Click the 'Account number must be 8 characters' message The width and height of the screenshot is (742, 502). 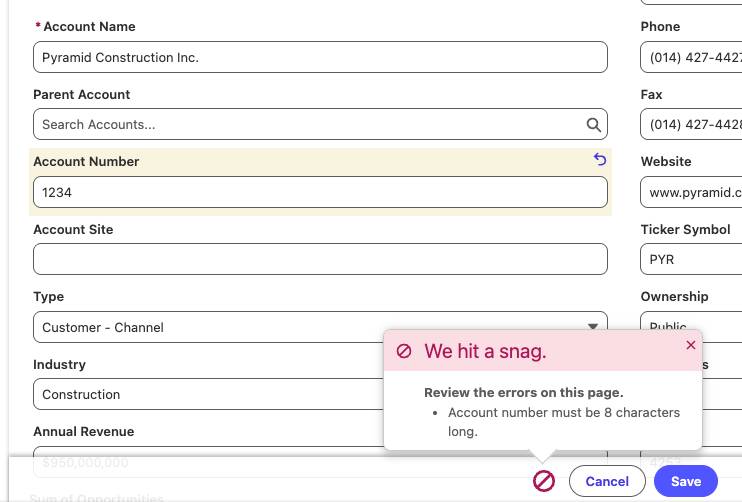564,422
